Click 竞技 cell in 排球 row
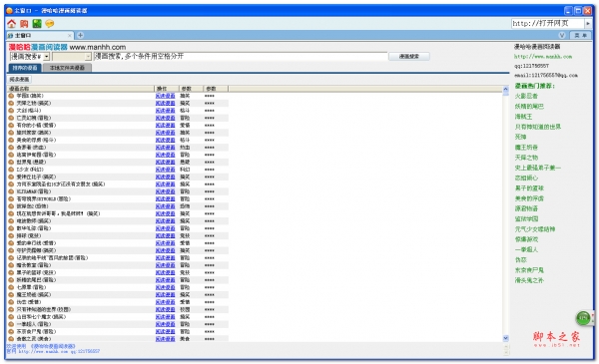The height and width of the screenshot is (364, 599). 185,235
